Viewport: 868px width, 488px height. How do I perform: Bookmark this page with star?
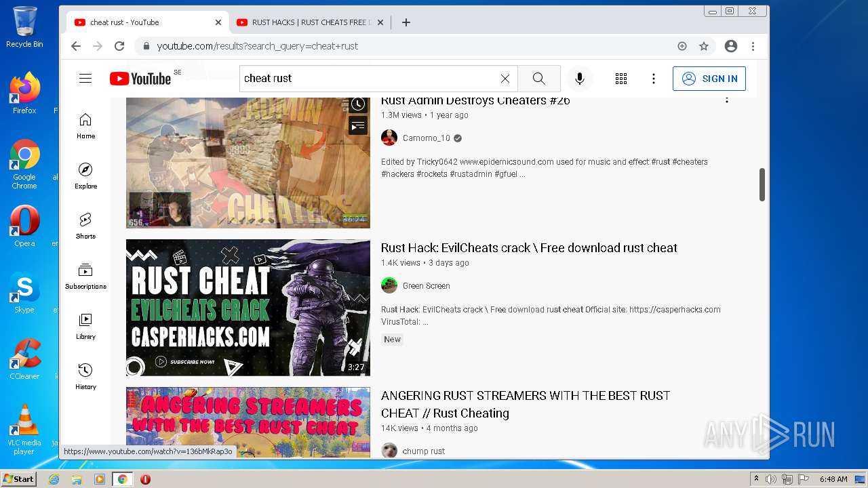pos(704,46)
